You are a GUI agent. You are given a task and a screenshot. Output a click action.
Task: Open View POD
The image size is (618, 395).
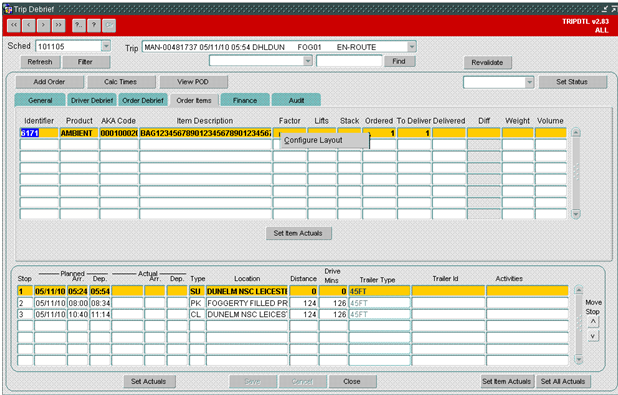193,82
